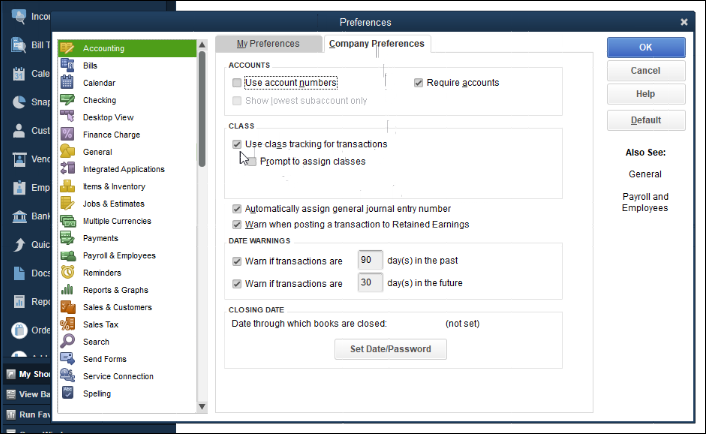The height and width of the screenshot is (434, 706).
Task: Toggle Automatically assign general journal entry number
Action: coord(237,208)
